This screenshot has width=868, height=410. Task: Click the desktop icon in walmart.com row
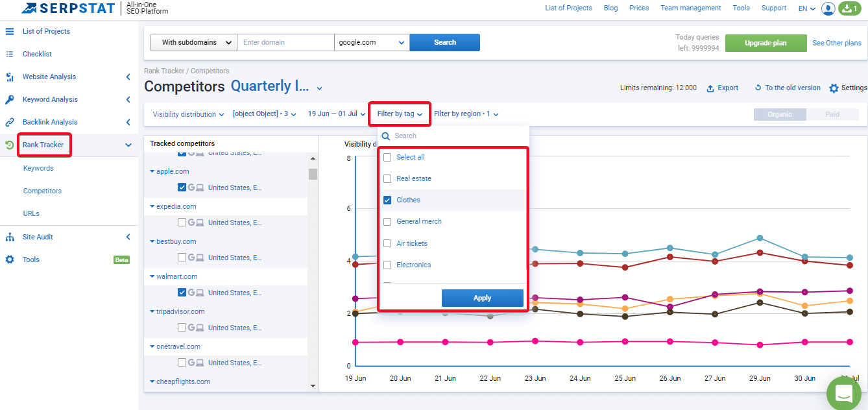(x=200, y=293)
